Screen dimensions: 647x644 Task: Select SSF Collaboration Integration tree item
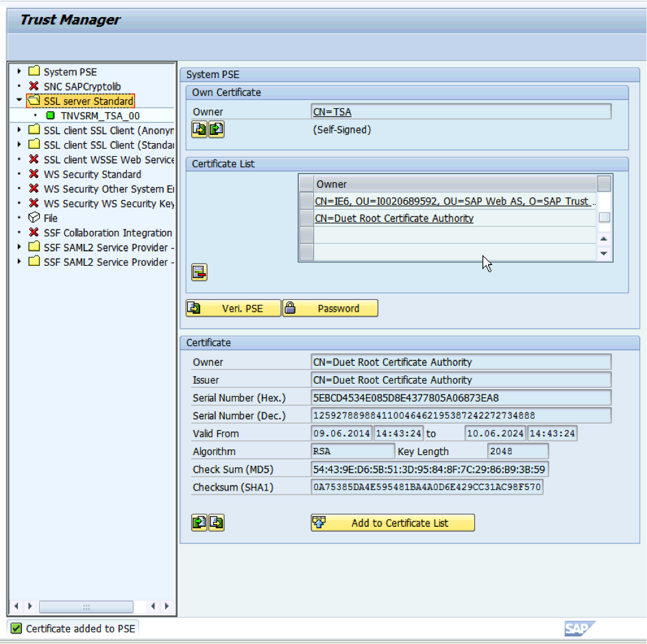click(108, 233)
